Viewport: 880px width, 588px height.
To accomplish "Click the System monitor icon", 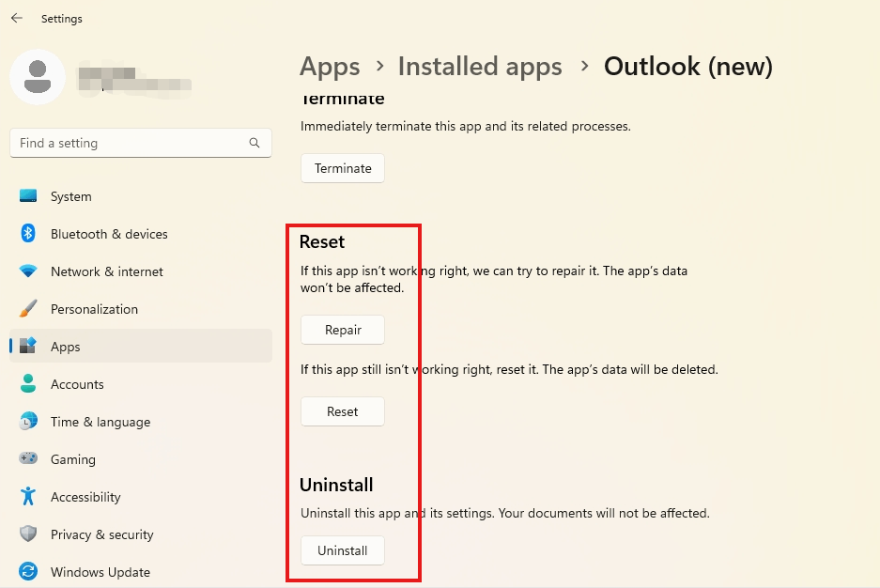I will point(28,195).
